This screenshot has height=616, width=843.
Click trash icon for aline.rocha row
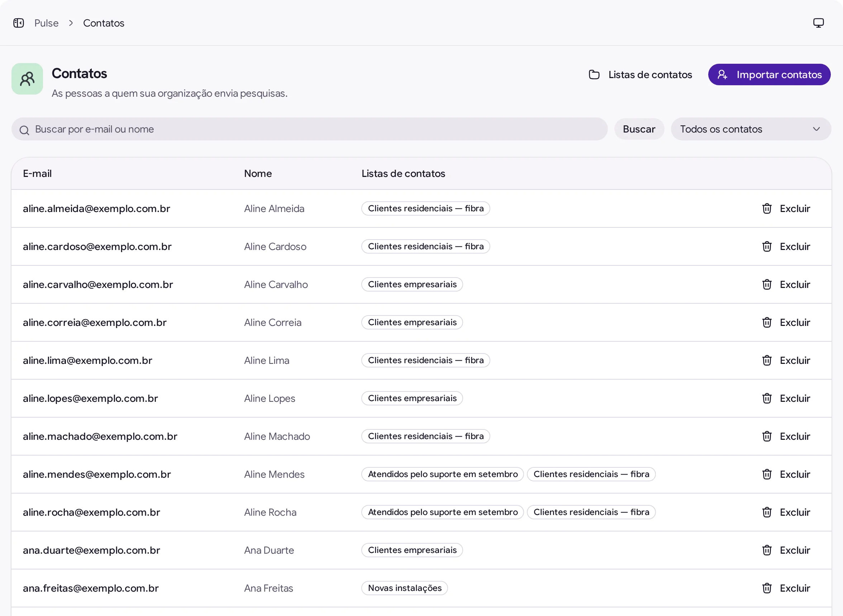point(767,512)
